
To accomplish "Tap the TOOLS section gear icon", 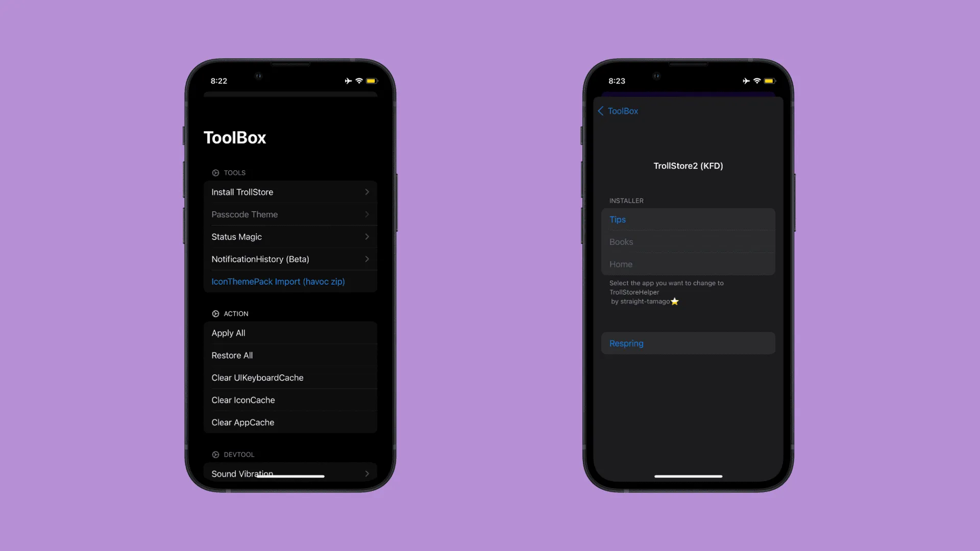I will click(x=215, y=172).
